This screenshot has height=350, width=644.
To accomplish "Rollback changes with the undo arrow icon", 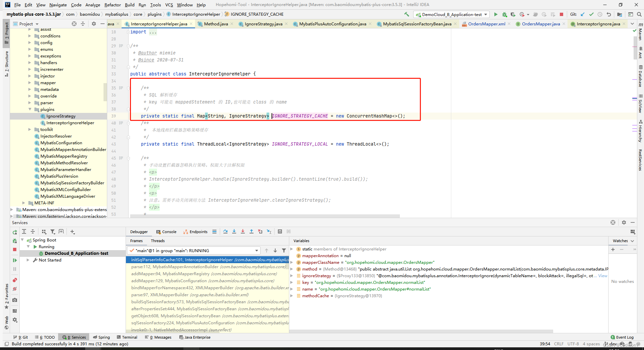I will click(609, 14).
